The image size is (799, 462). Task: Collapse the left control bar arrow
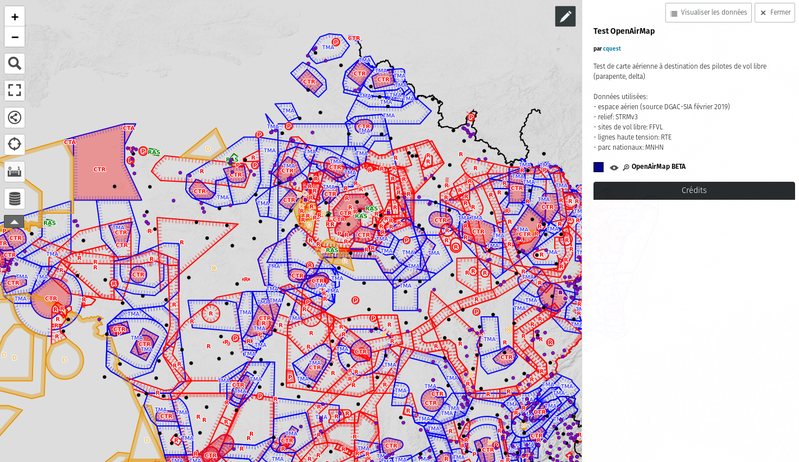(x=14, y=222)
